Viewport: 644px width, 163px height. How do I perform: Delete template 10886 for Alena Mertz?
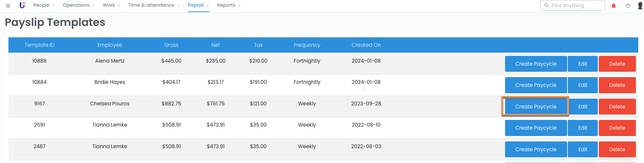point(617,64)
